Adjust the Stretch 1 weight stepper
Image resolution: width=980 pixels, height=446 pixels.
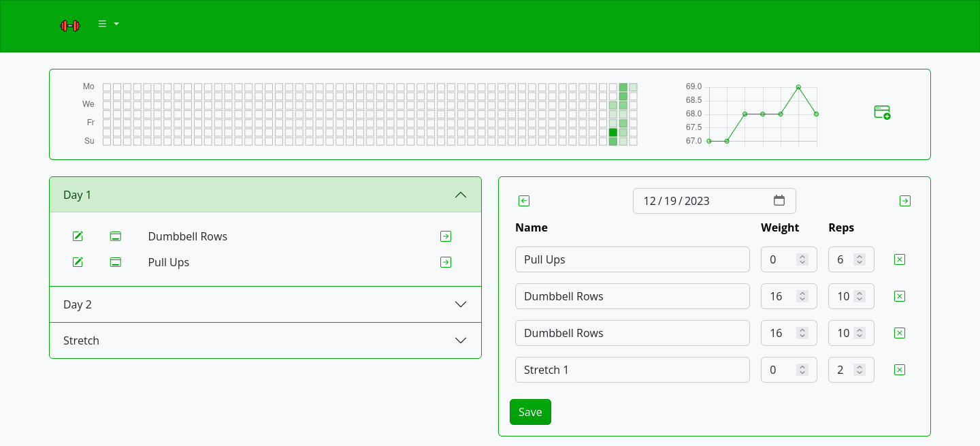point(802,370)
